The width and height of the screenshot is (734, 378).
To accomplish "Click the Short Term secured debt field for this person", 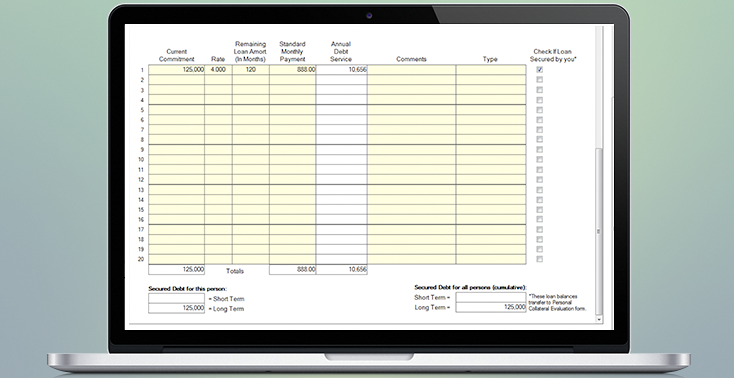I will point(176,298).
